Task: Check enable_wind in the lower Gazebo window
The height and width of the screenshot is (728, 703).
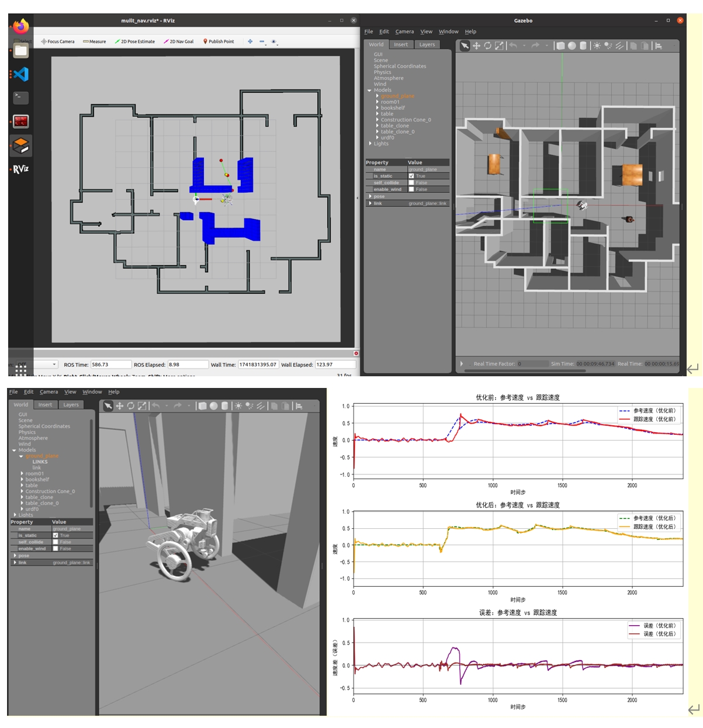Action: [x=56, y=549]
